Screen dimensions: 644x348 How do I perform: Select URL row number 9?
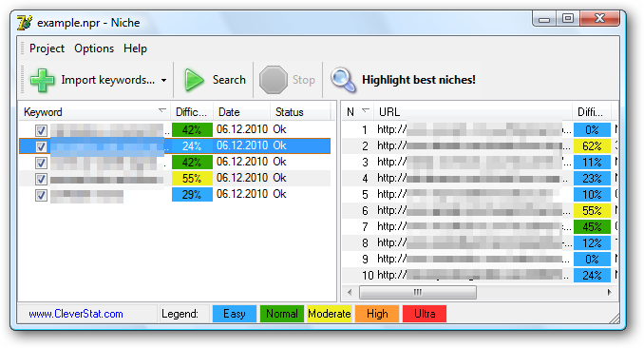pos(480,259)
